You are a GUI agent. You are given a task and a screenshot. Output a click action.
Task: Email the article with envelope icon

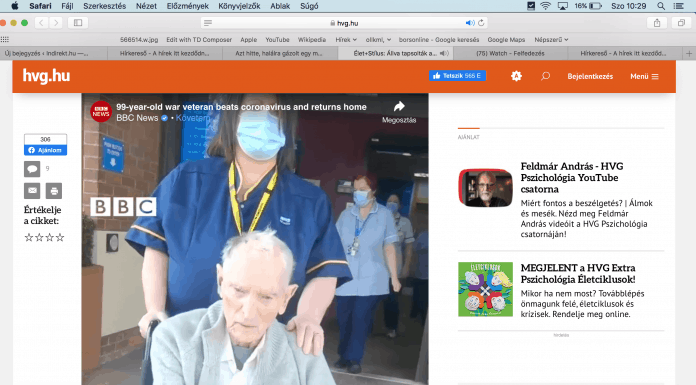(32, 191)
